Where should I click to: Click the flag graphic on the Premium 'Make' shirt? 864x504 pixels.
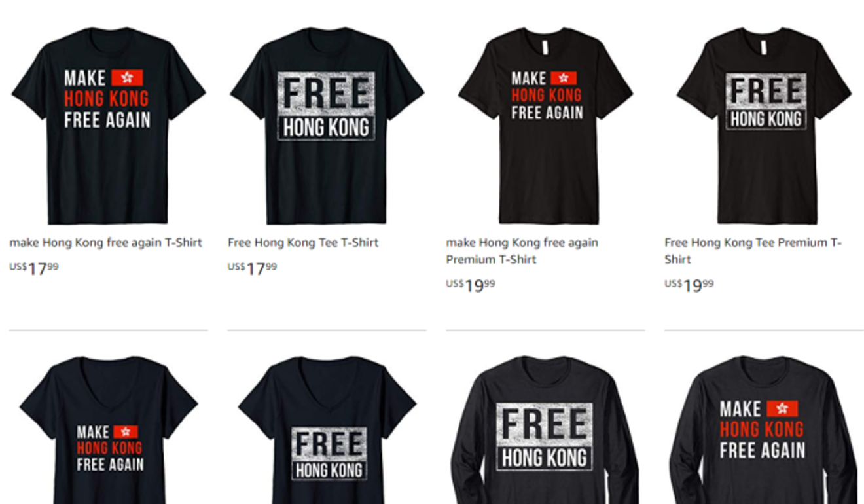point(564,78)
